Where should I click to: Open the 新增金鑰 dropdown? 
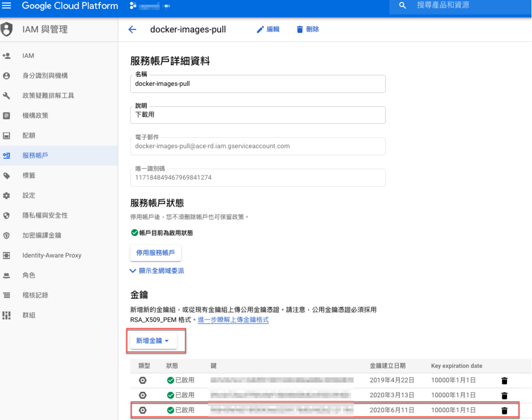point(153,340)
